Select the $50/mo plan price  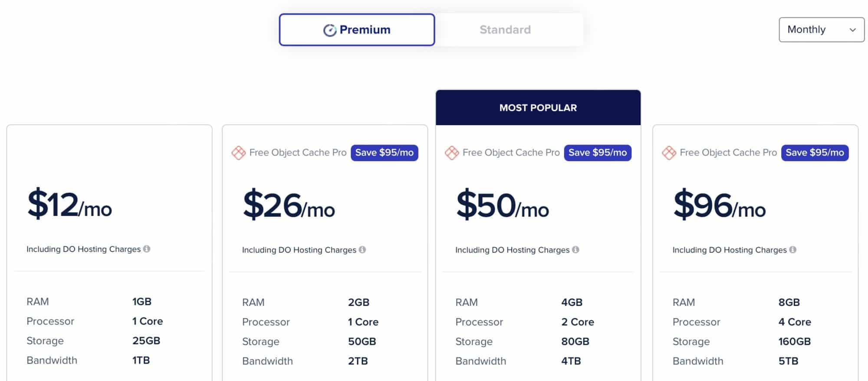click(x=503, y=205)
